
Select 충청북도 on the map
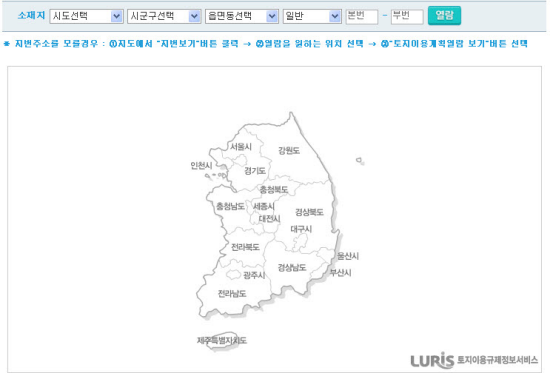point(274,189)
